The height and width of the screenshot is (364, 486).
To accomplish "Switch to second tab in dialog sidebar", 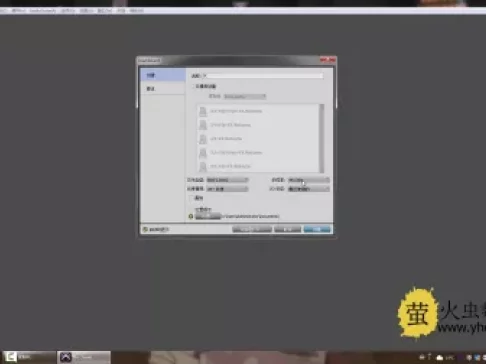I will [163, 89].
